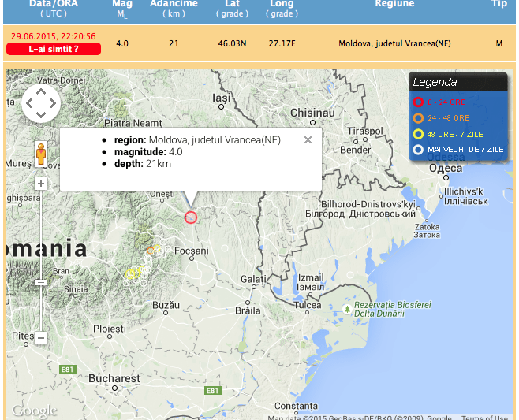Open the Terms of Use link
Viewport: 519px width, 420px height.
tap(484, 417)
